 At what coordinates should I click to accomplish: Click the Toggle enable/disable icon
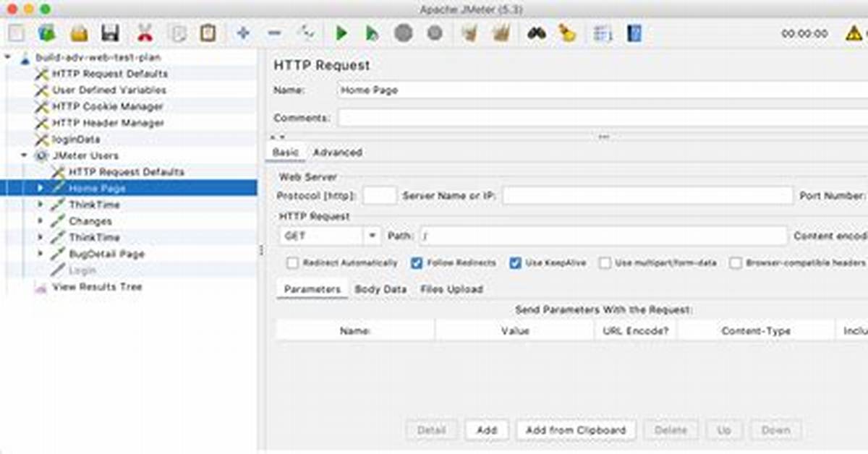pos(307,33)
